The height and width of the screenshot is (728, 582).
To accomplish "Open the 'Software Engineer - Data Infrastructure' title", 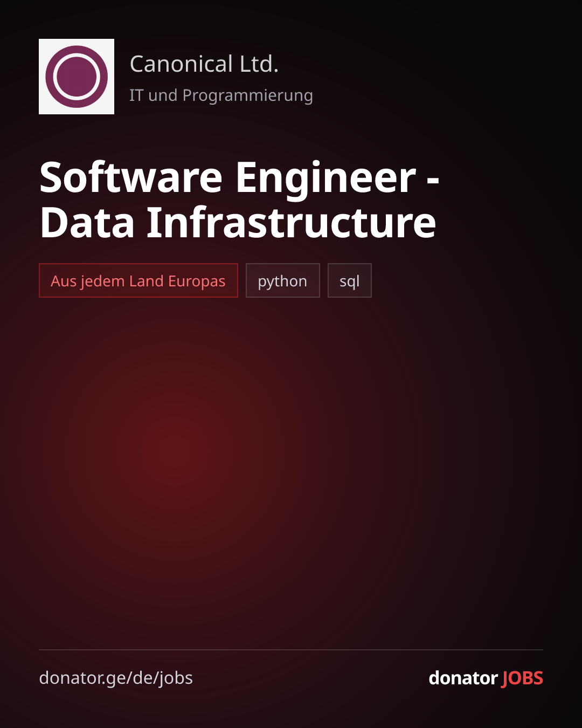I will (x=239, y=200).
